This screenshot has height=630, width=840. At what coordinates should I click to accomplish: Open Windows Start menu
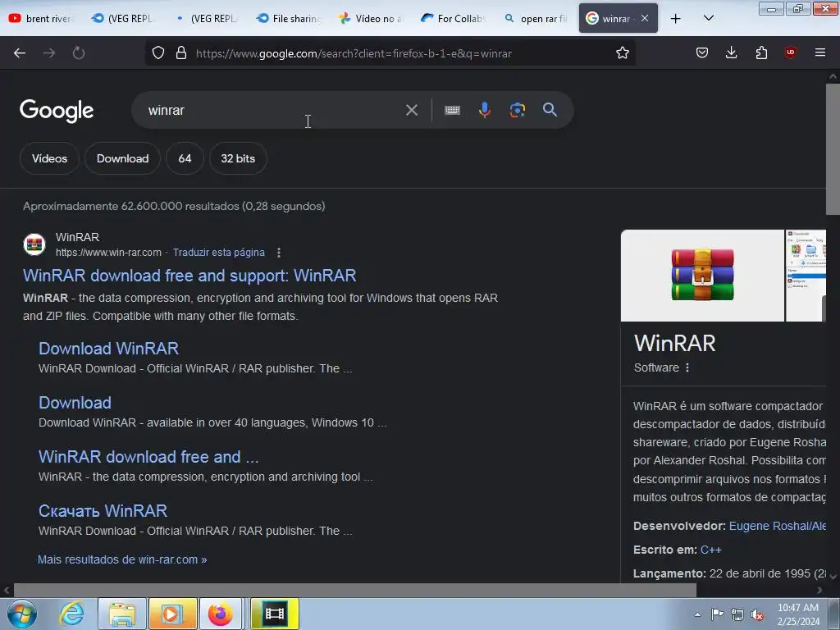22,614
